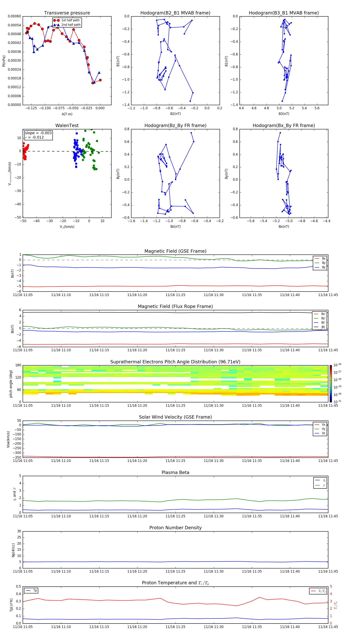Click the "βp and β" y-axis label

point(14,494)
